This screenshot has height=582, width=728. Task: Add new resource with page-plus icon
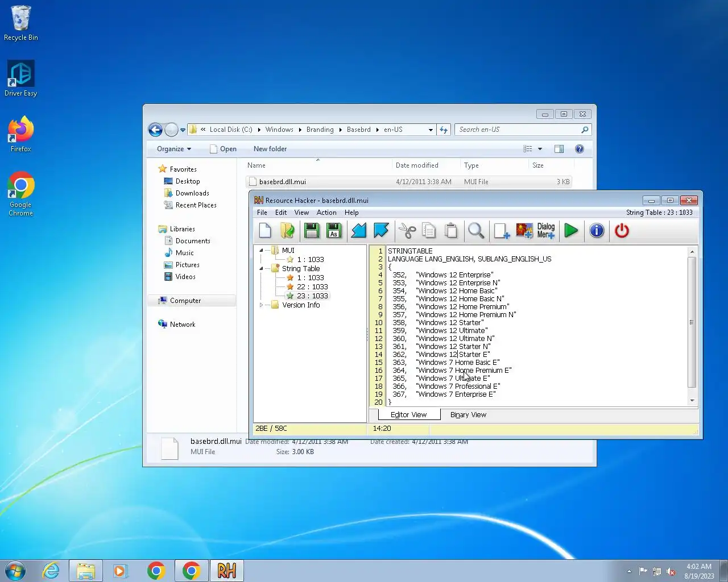click(x=502, y=231)
